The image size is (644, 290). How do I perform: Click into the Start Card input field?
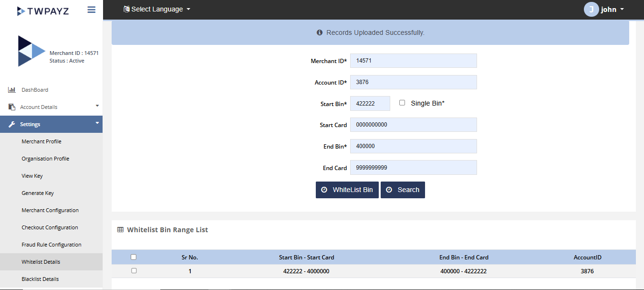click(x=413, y=125)
